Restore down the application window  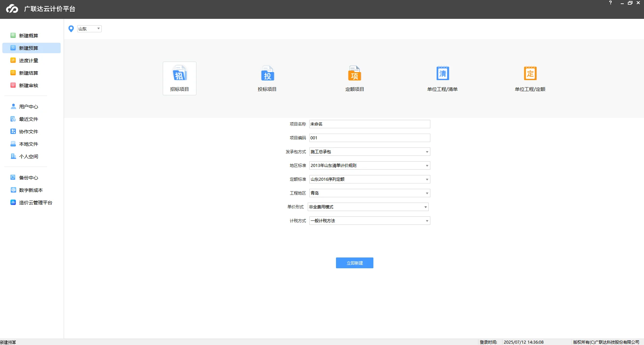(x=630, y=3)
